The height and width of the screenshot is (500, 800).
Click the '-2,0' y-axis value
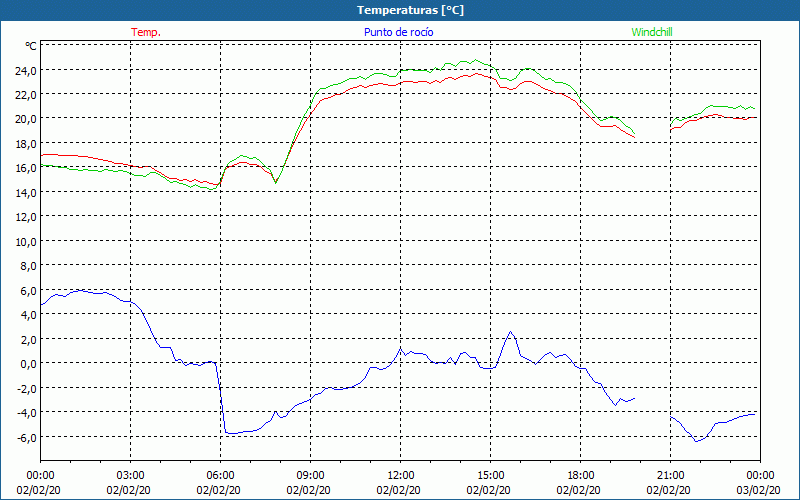pos(26,389)
